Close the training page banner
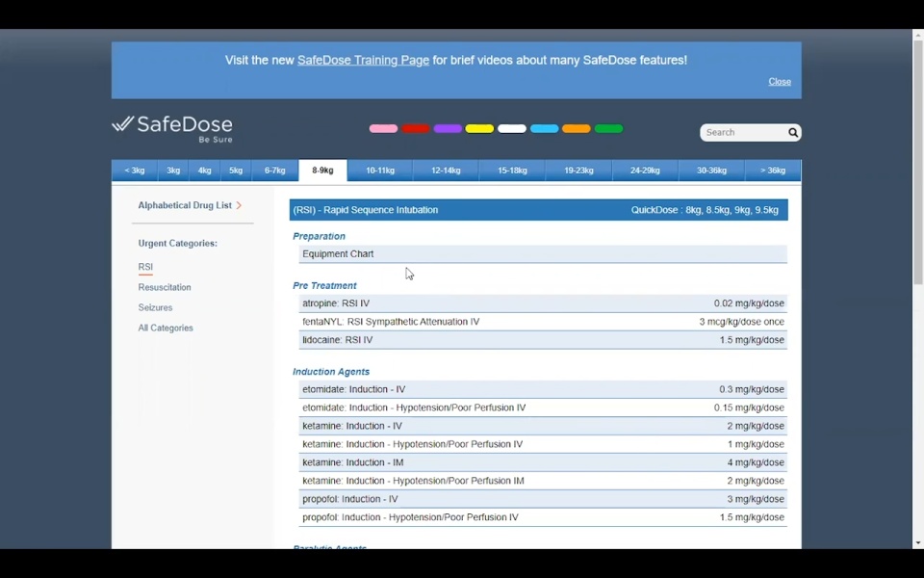 tap(780, 82)
